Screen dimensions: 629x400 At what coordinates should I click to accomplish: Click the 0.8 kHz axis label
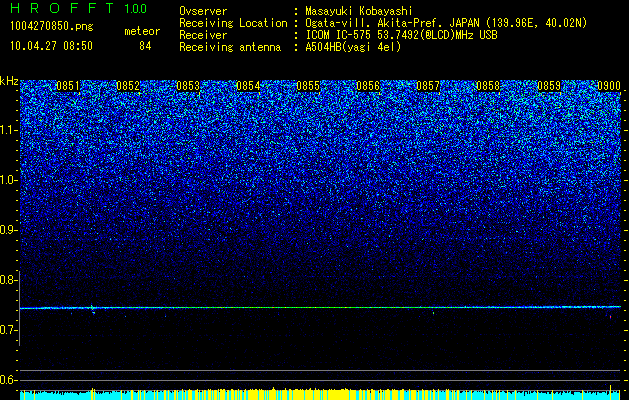pyautogui.click(x=9, y=280)
